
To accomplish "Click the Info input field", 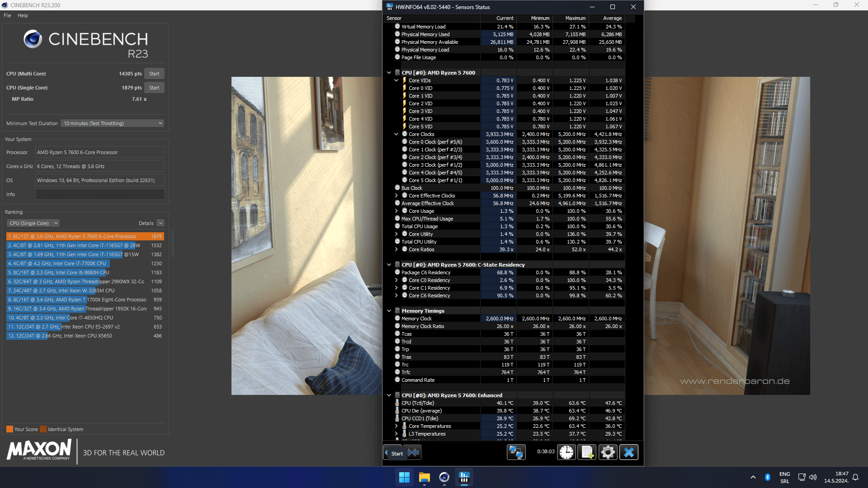I will (x=100, y=194).
